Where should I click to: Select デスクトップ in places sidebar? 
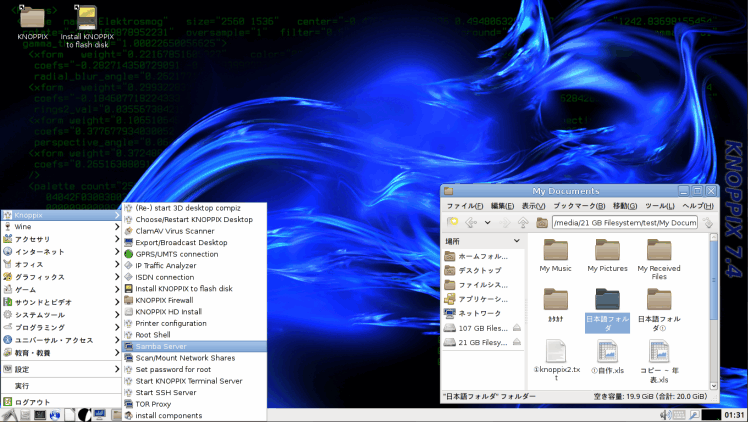click(x=483, y=270)
